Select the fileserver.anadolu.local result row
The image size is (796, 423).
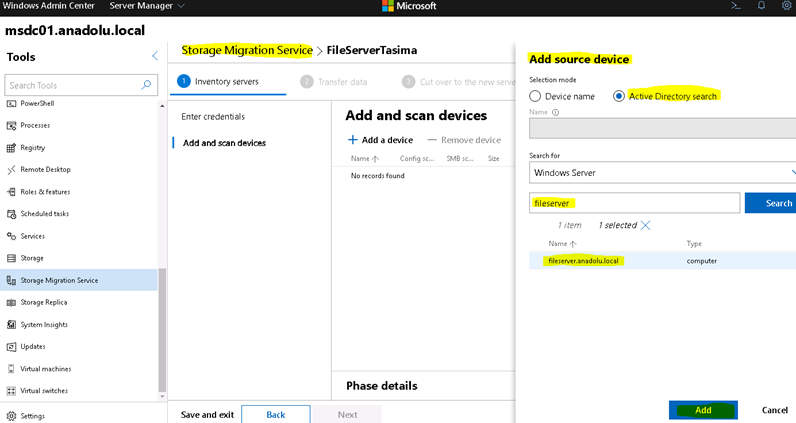coord(662,261)
